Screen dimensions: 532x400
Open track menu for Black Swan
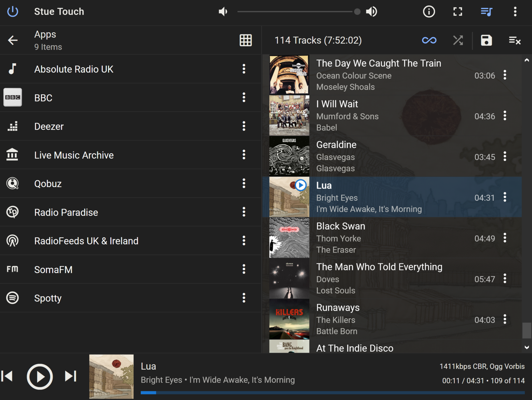tap(505, 238)
